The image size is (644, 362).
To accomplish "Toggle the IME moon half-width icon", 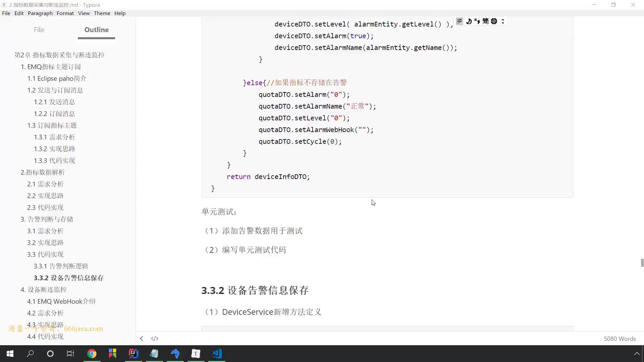I will coord(469,21).
